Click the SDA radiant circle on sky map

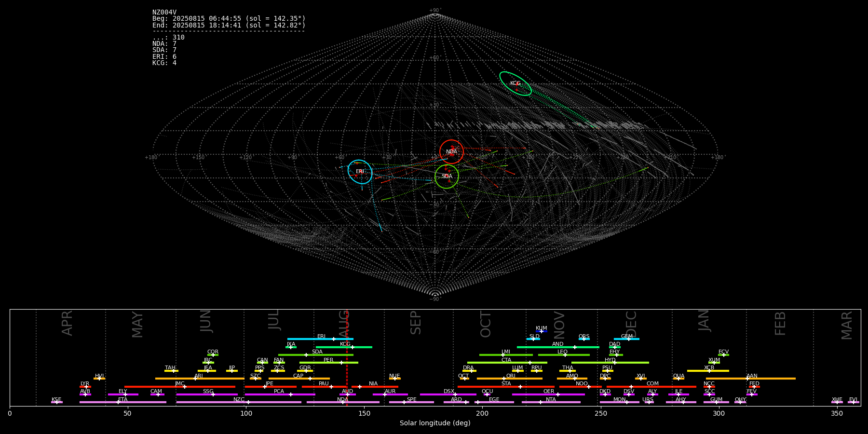[447, 176]
